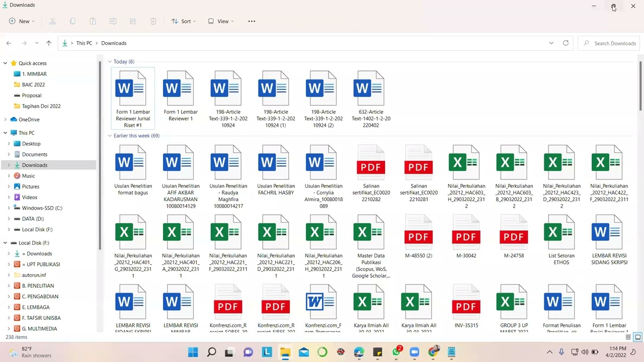Image resolution: width=644 pixels, height=362 pixels.
Task: Open WhatsApp from the taskbar
Action: coord(396,352)
